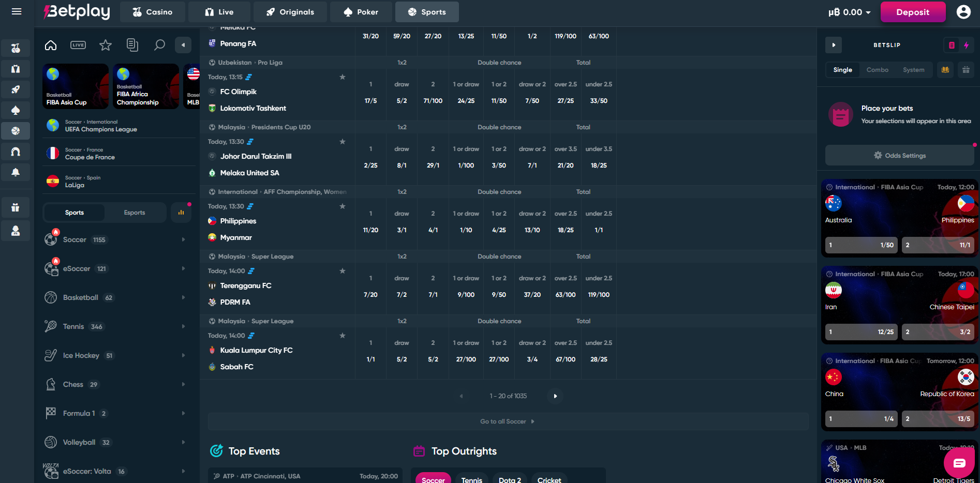Open my bets history icon

(132, 45)
